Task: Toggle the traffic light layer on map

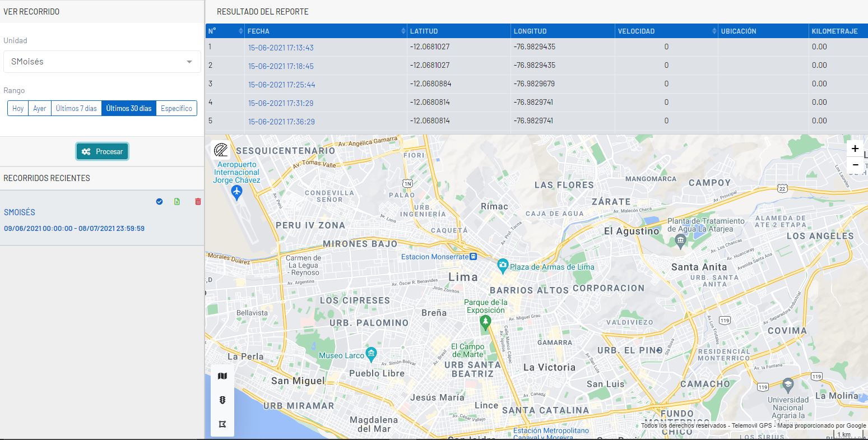Action: 222,400
